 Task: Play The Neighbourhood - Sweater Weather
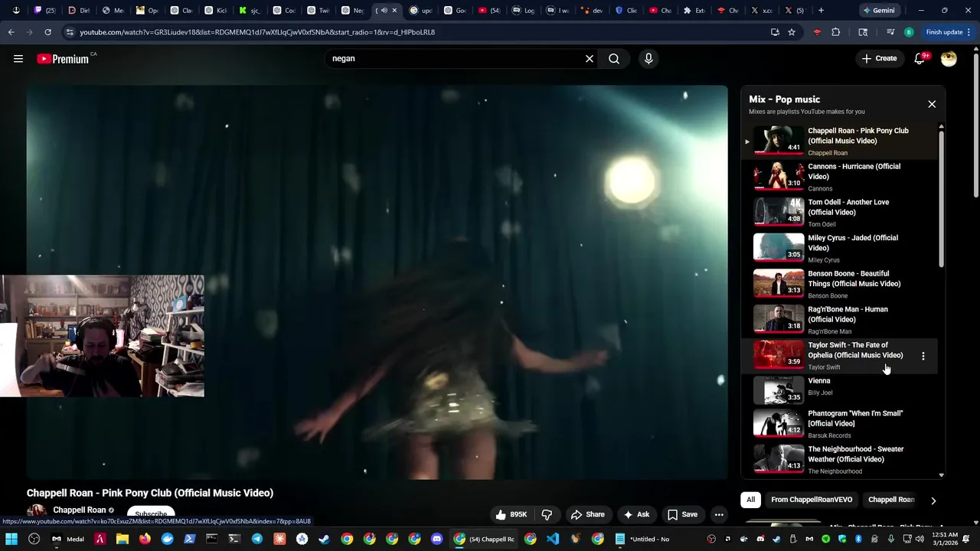click(x=838, y=459)
